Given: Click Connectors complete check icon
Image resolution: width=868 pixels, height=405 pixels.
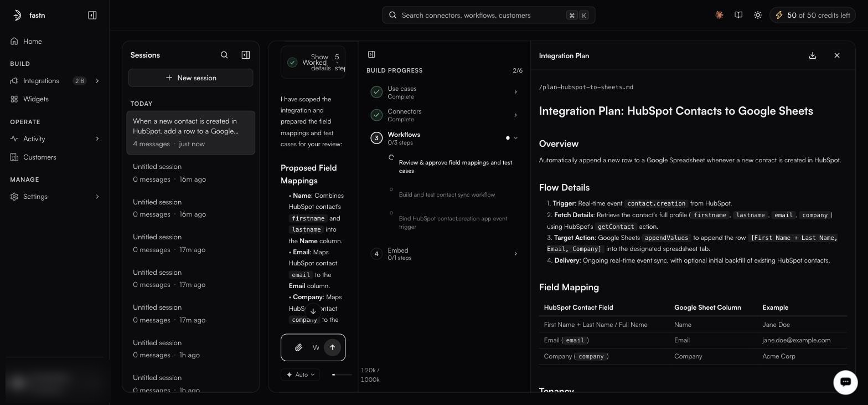Looking at the screenshot, I should (376, 115).
